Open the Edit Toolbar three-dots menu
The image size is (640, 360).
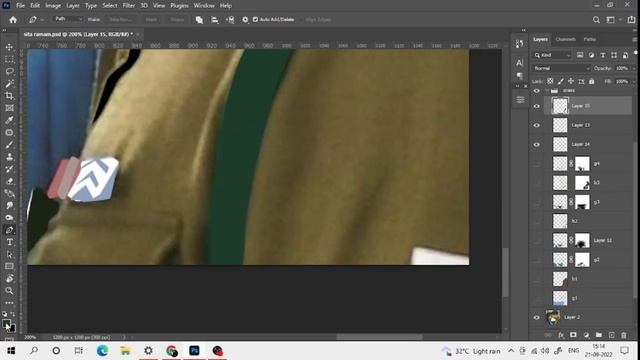9,302
